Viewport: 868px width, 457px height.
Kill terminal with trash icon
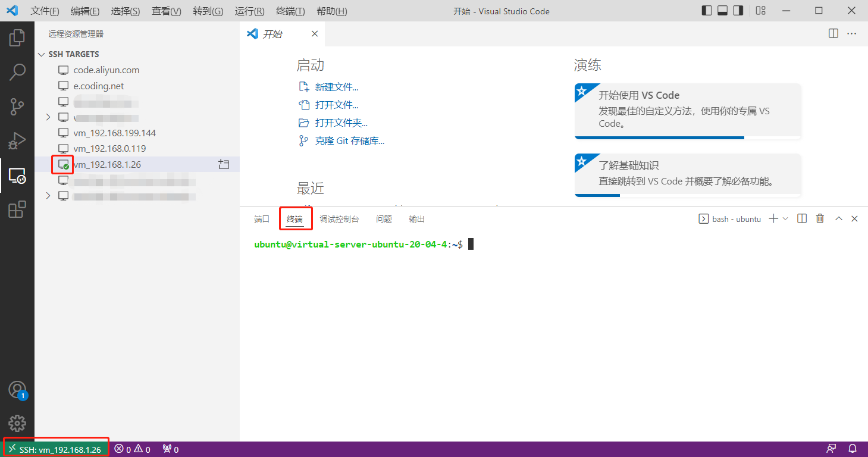(820, 218)
